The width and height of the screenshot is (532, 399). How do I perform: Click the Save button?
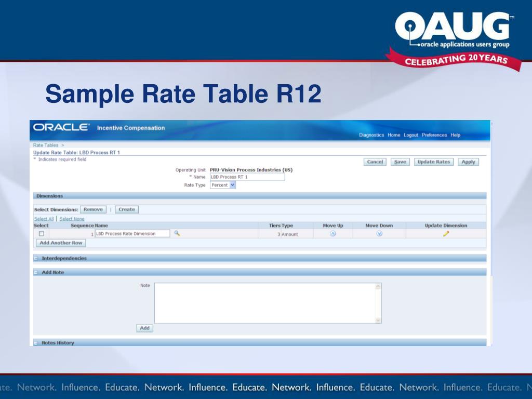[x=400, y=162]
